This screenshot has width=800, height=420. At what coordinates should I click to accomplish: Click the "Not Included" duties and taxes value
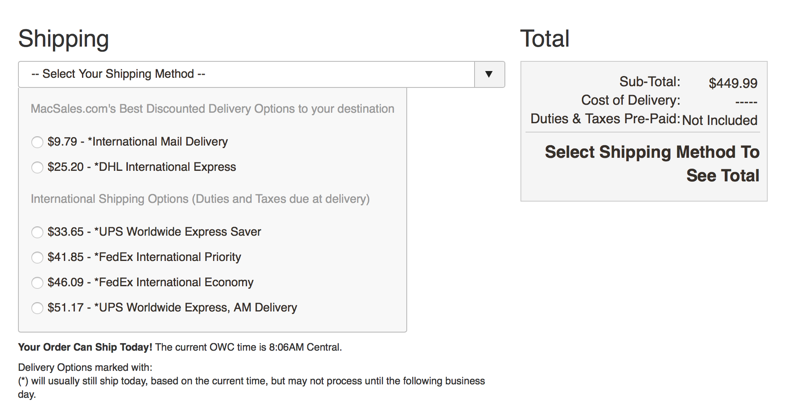pos(720,120)
